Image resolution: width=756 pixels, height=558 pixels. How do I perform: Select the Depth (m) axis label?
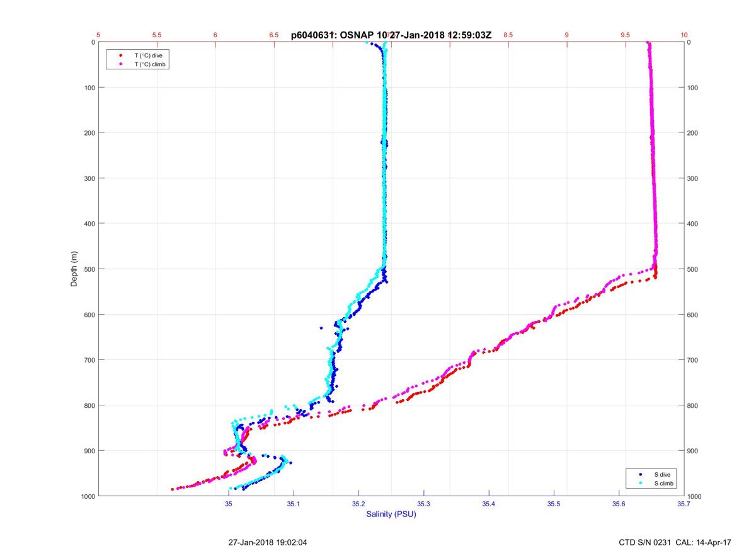pos(74,269)
